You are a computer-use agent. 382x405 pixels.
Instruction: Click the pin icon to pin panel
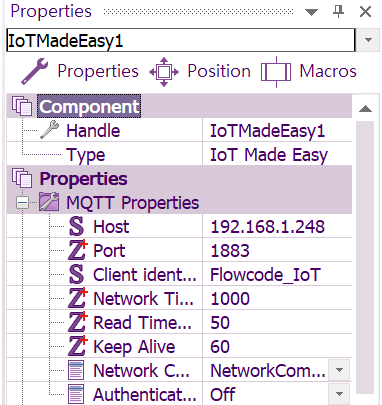[339, 12]
